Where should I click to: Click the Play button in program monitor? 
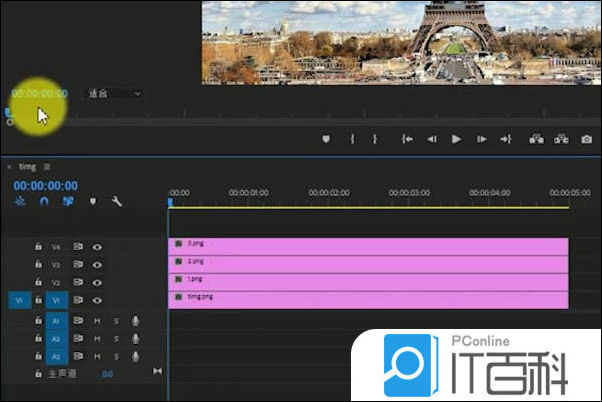[x=457, y=139]
